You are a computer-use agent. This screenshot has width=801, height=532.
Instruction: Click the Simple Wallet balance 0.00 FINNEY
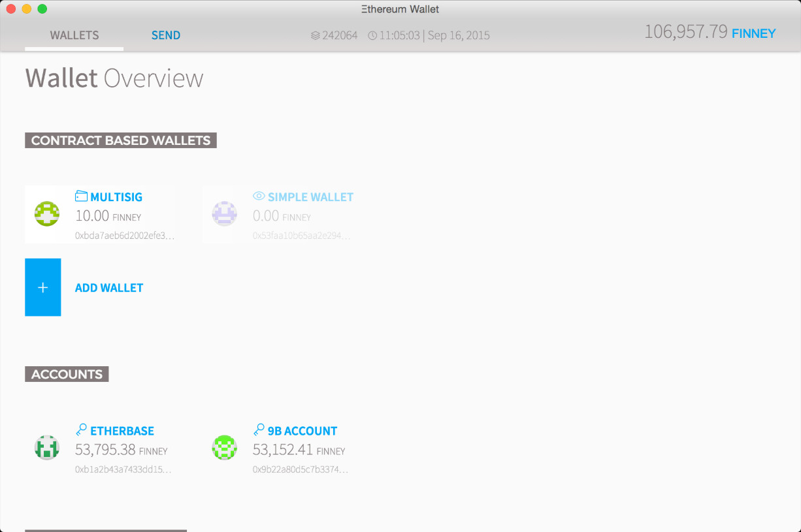(282, 216)
